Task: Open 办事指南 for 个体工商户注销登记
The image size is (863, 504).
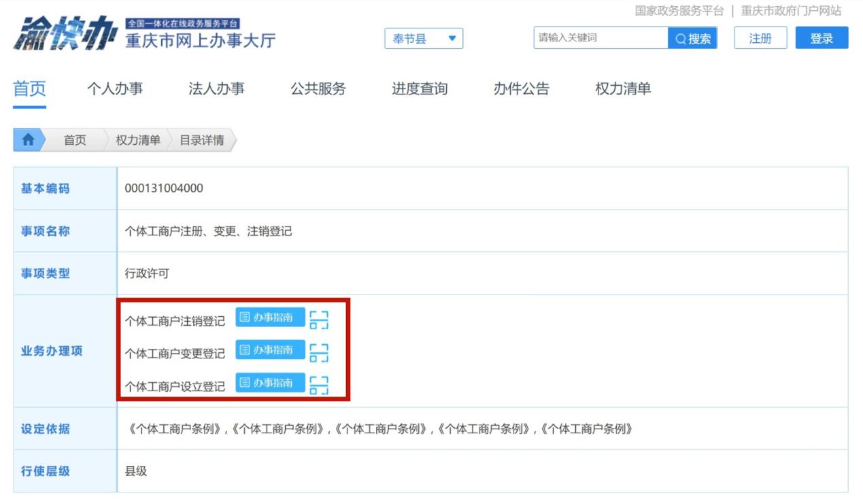Action: click(270, 318)
